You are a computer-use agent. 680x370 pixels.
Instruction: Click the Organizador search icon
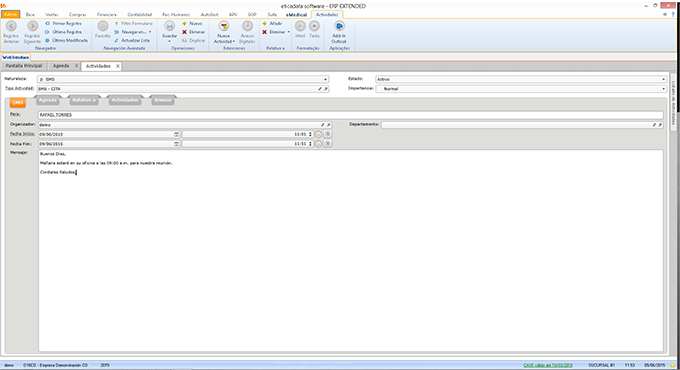328,125
